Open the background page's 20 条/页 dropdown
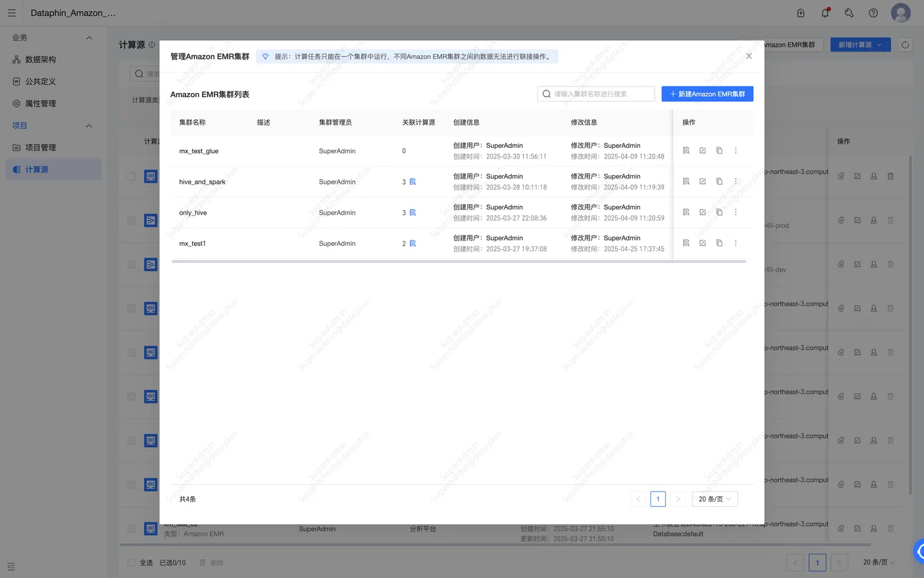This screenshot has width=924, height=578. tap(879, 562)
